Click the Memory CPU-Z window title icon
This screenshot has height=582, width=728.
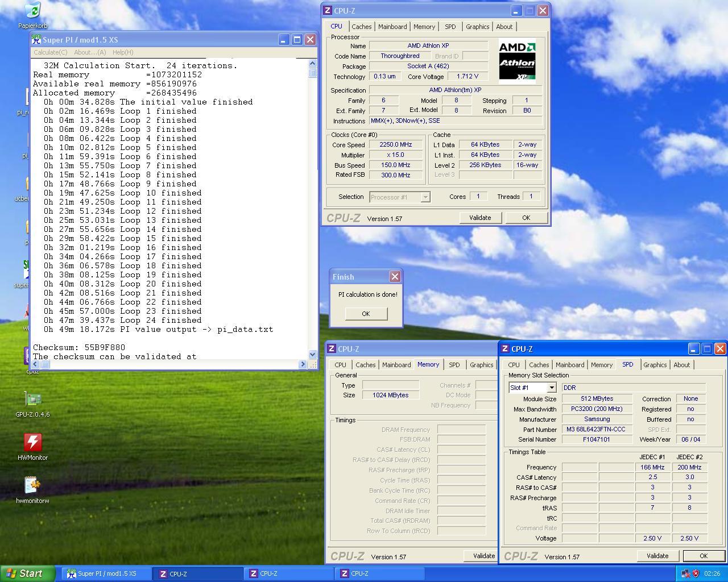coord(332,348)
